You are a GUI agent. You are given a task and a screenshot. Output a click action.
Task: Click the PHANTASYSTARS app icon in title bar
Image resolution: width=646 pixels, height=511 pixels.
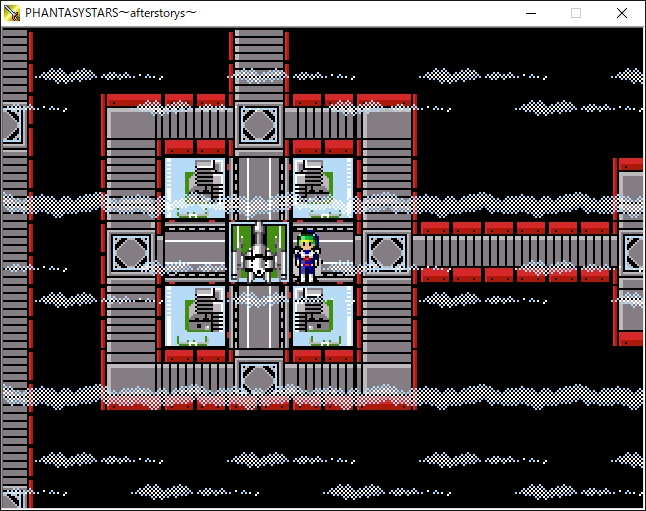[13, 13]
